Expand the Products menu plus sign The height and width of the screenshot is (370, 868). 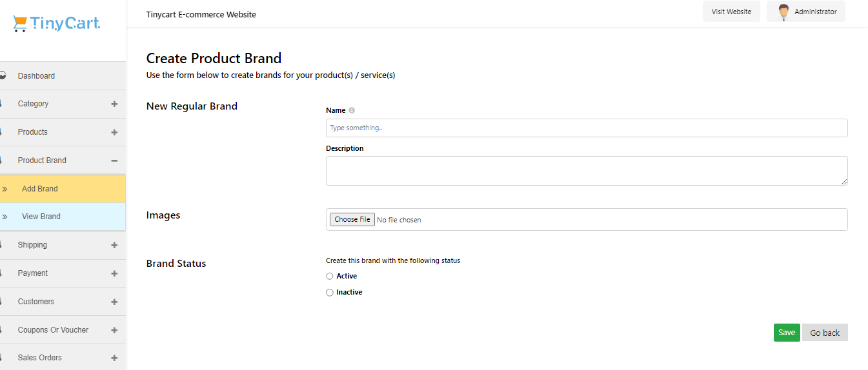[114, 132]
